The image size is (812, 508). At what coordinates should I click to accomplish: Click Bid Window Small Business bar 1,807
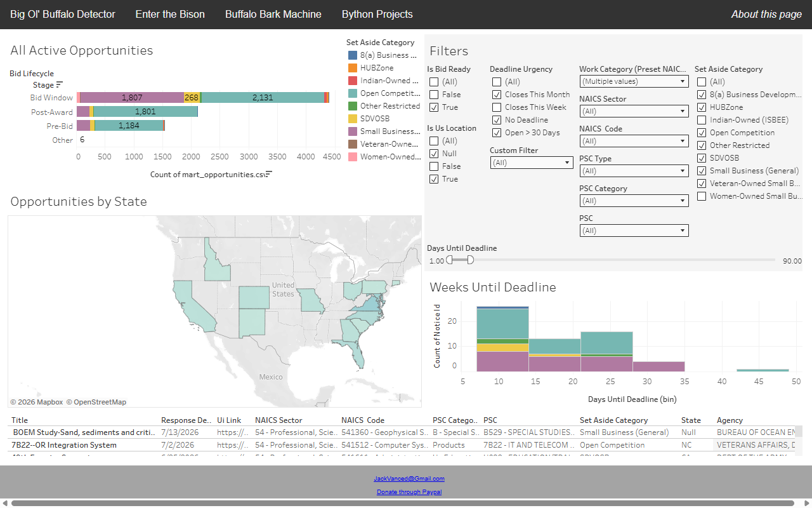pos(132,97)
